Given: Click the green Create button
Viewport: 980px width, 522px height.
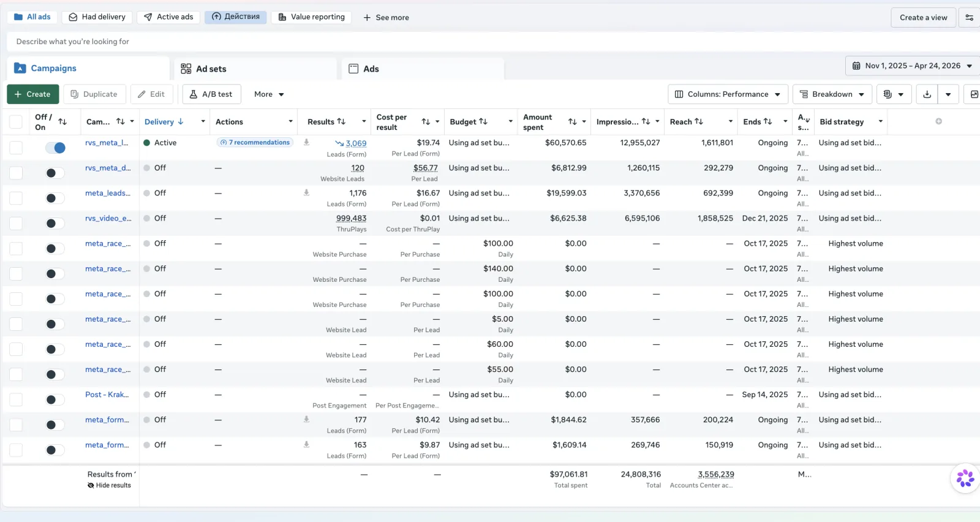Looking at the screenshot, I should tap(33, 94).
